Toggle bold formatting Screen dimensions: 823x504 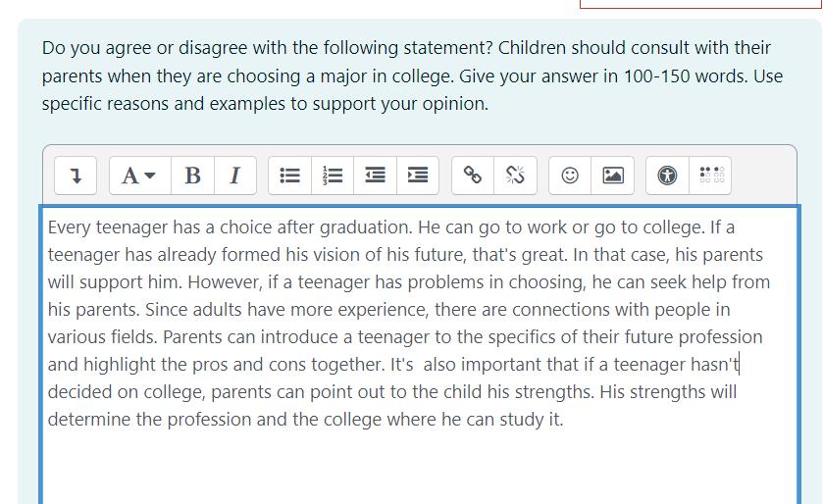[x=192, y=176]
